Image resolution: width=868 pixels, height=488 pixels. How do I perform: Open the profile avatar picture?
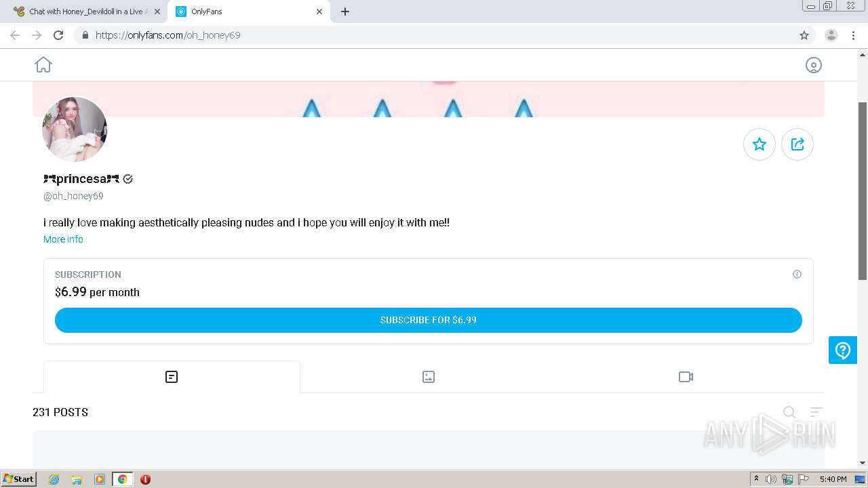point(75,129)
